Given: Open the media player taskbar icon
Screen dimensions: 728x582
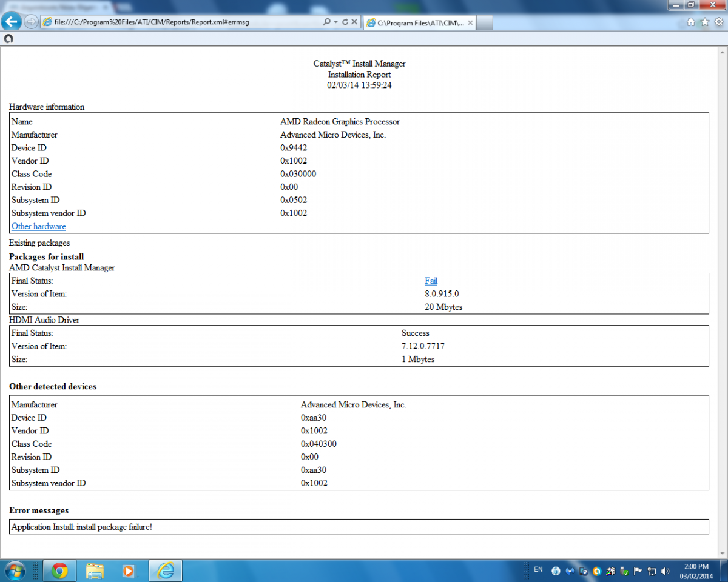Looking at the screenshot, I should [129, 570].
